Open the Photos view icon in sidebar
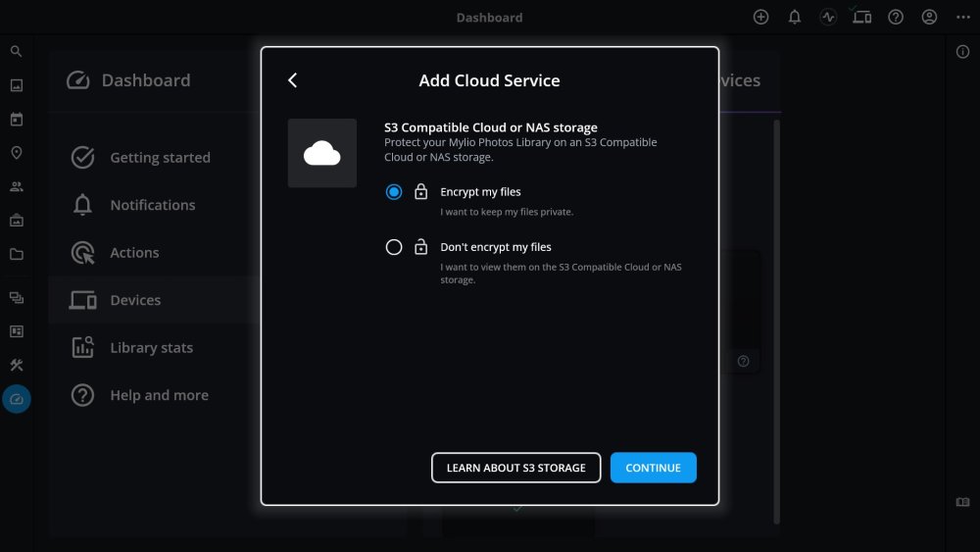 [17, 85]
